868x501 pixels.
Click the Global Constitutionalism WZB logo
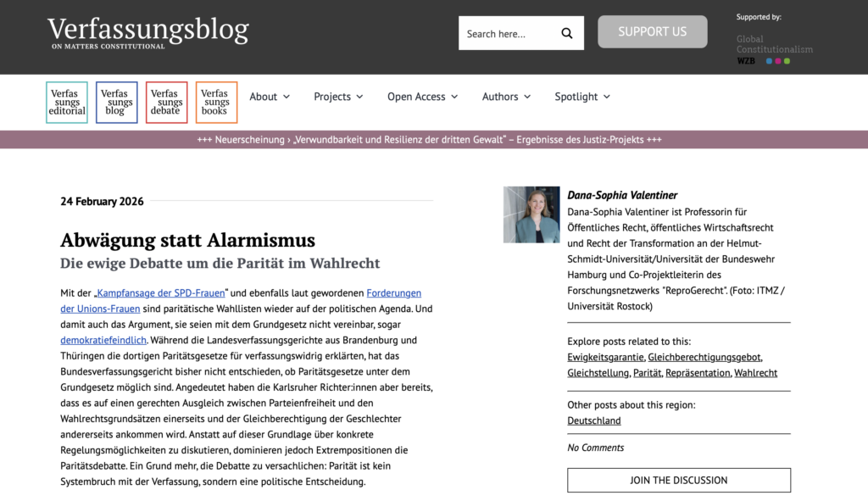pos(773,49)
